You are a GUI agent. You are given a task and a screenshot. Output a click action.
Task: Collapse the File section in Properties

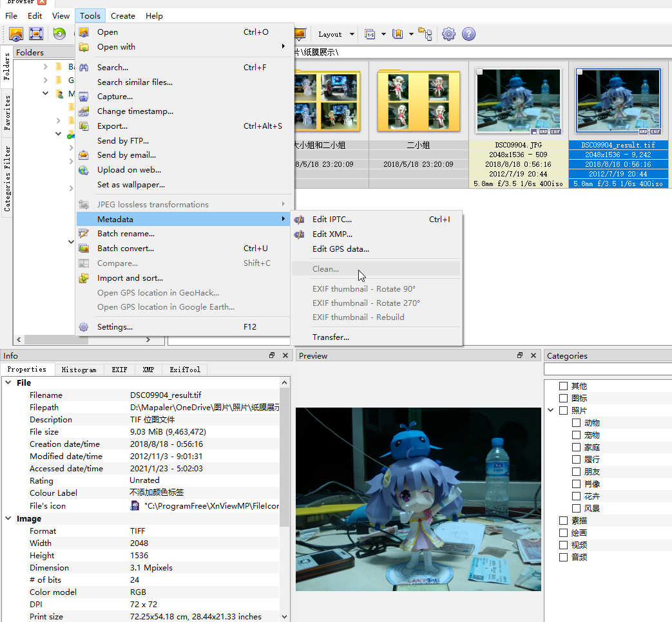coord(8,382)
